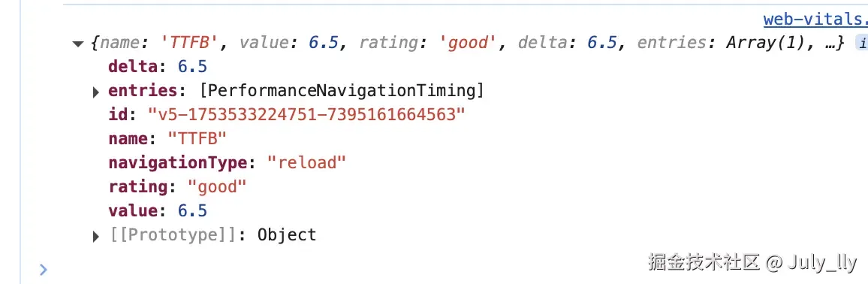868x284 pixels.
Task: Collapse the logged TTFB object with its triangle
Action: pos(77,44)
